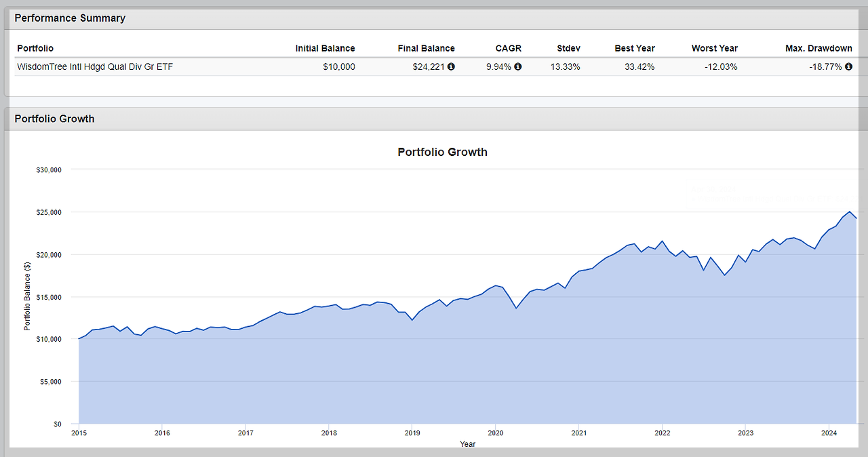Viewport: 868px width, 457px height.
Task: Click the $30,000 y-axis label
Action: coord(49,170)
